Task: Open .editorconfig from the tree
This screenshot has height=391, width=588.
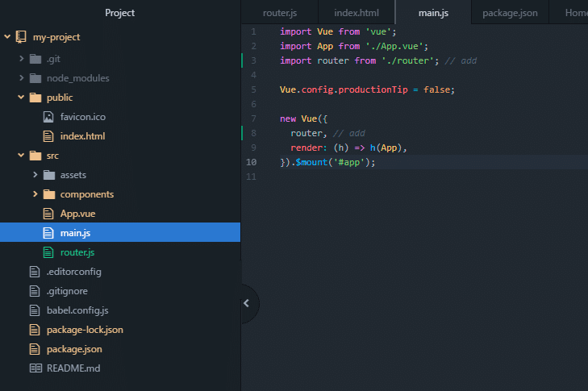Action: 74,272
